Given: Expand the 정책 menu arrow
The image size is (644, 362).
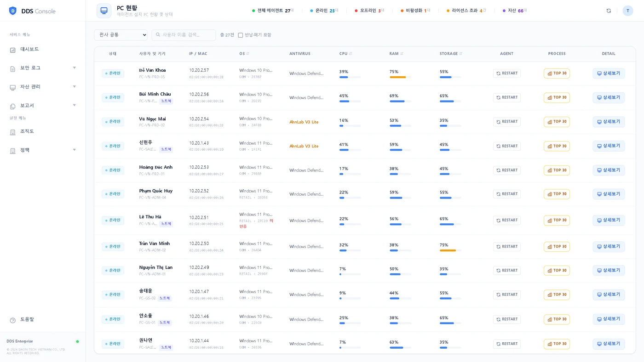Looking at the screenshot, I should point(75,150).
